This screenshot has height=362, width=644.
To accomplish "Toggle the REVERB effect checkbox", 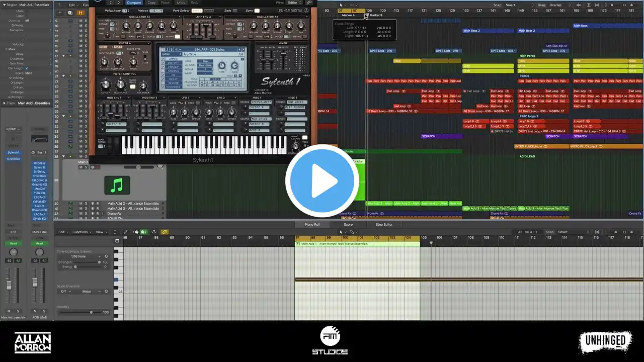I will [x=163, y=83].
